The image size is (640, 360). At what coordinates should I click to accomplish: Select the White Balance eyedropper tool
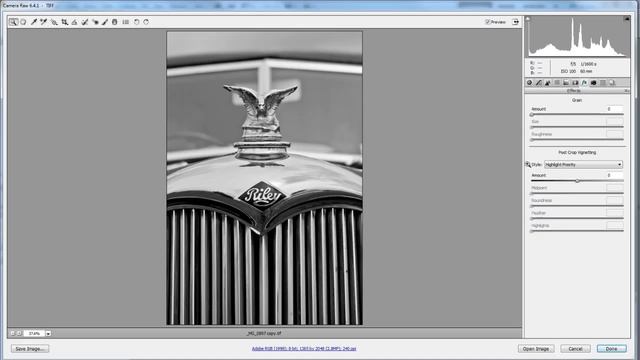[x=34, y=22]
